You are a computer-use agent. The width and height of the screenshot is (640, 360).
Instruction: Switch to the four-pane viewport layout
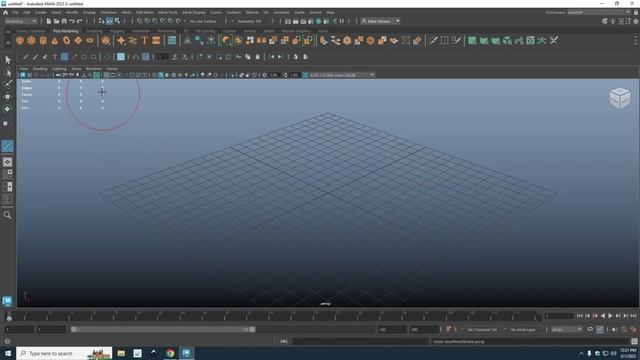(7, 174)
